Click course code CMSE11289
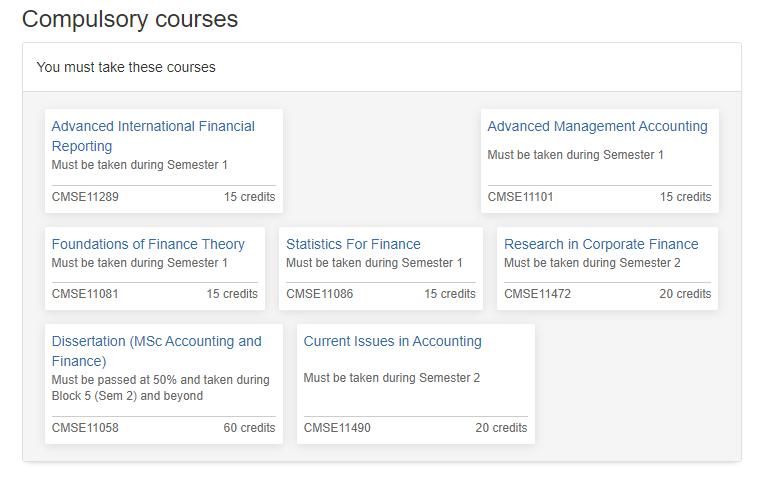The width and height of the screenshot is (757, 479). (85, 197)
